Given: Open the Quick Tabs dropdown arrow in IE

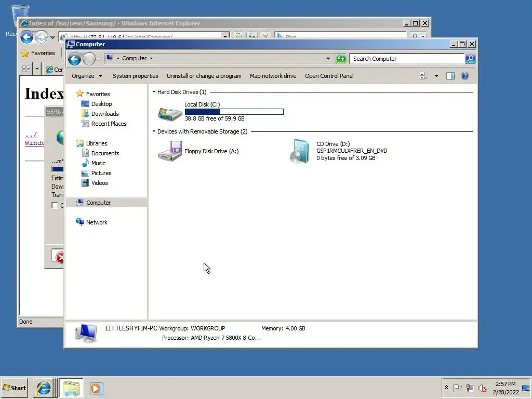Looking at the screenshot, I should coord(37,69).
